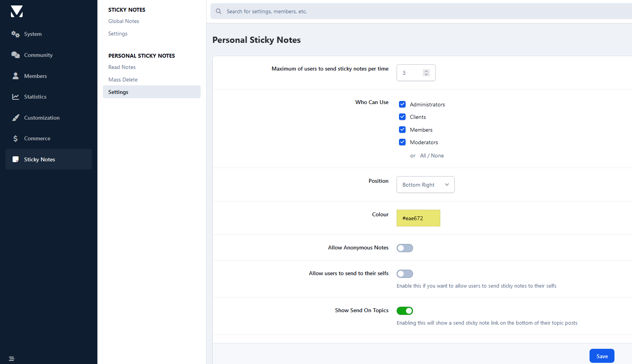Open the yellow #eae672 colour picker
Screen dimensions: 632x364
pos(418,218)
